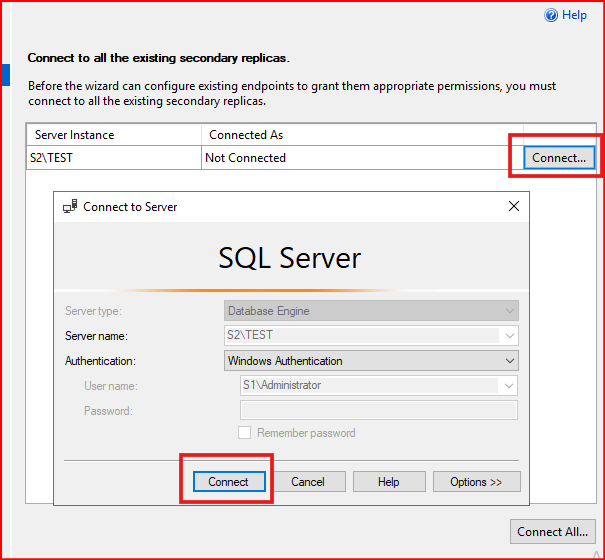Tick the Remember password checkbox

coord(244,433)
